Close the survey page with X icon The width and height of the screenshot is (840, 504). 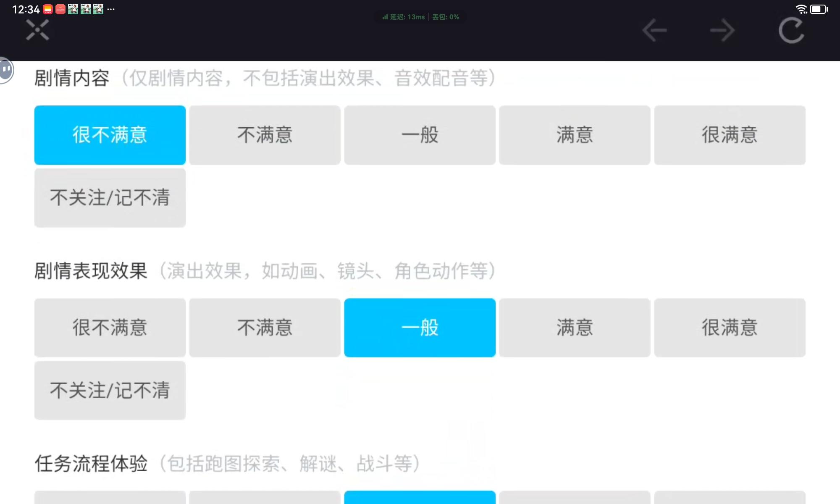[x=37, y=30]
